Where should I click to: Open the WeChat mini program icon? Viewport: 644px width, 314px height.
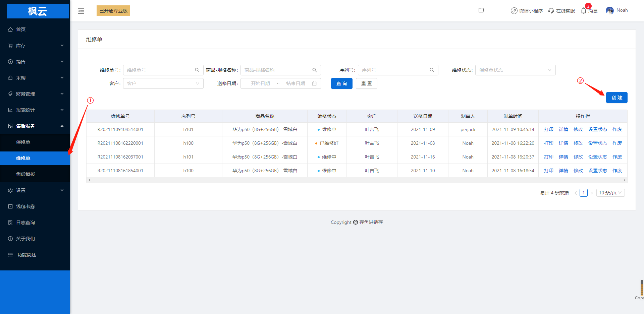coord(514,11)
